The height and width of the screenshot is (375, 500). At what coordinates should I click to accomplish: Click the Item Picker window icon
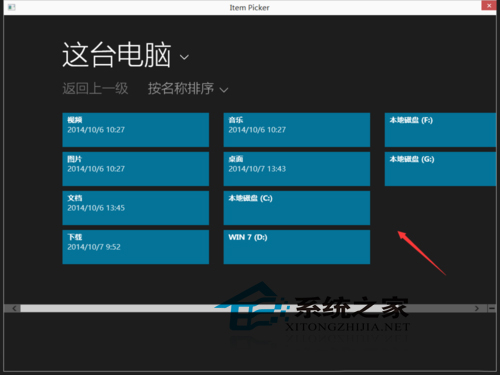pos(12,7)
